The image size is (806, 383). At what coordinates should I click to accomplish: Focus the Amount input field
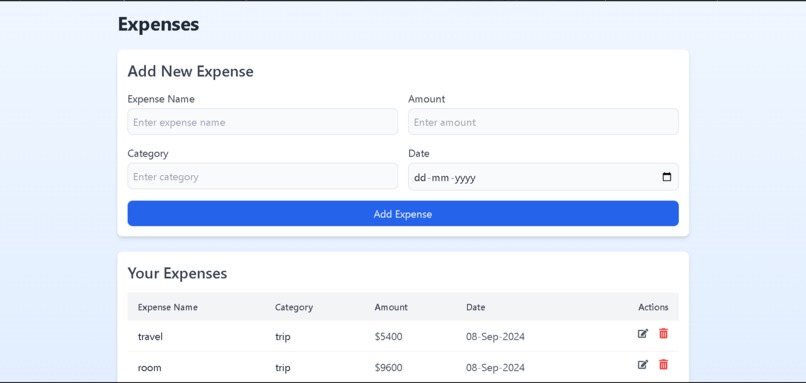(543, 122)
